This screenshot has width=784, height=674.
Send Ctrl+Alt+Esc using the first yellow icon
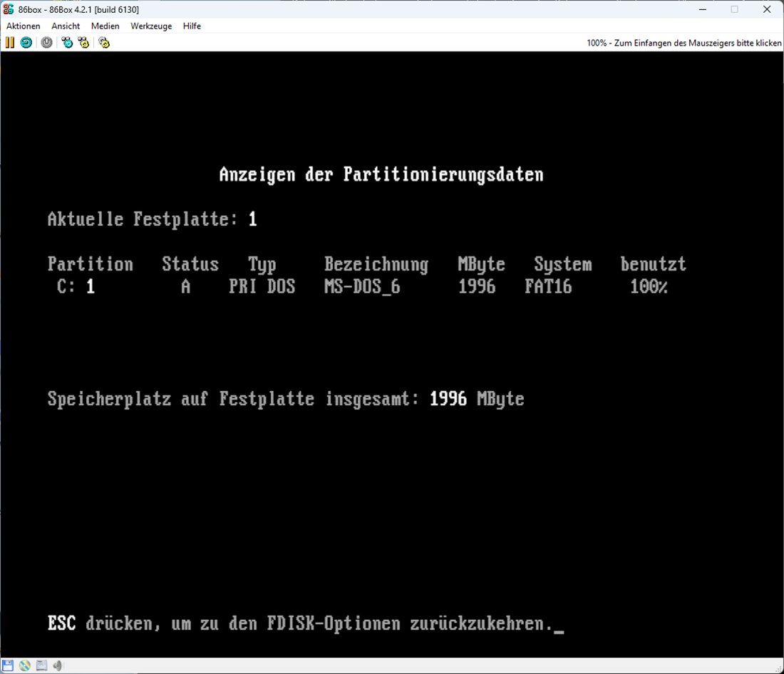[84, 43]
